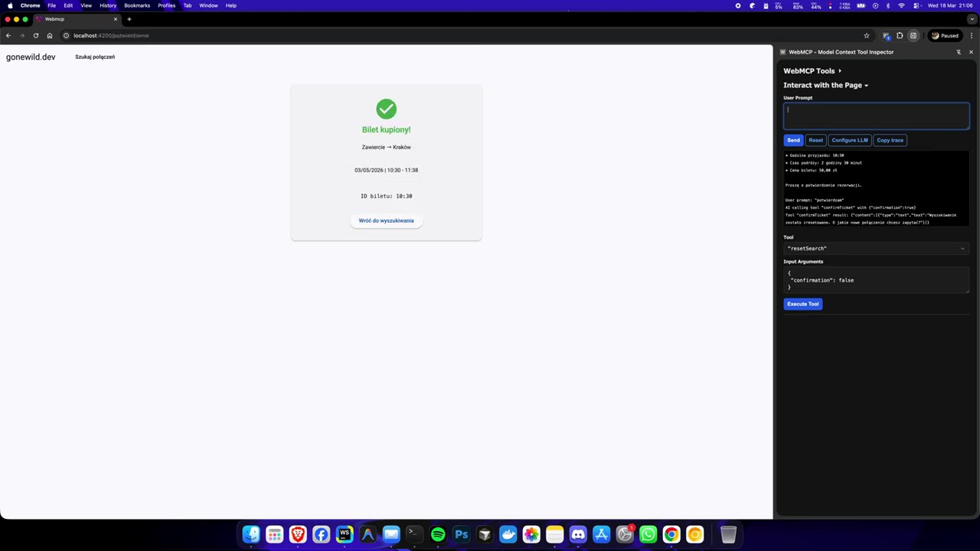Go to the Chrome home page
The height and width of the screenshot is (551, 980).
50,35
